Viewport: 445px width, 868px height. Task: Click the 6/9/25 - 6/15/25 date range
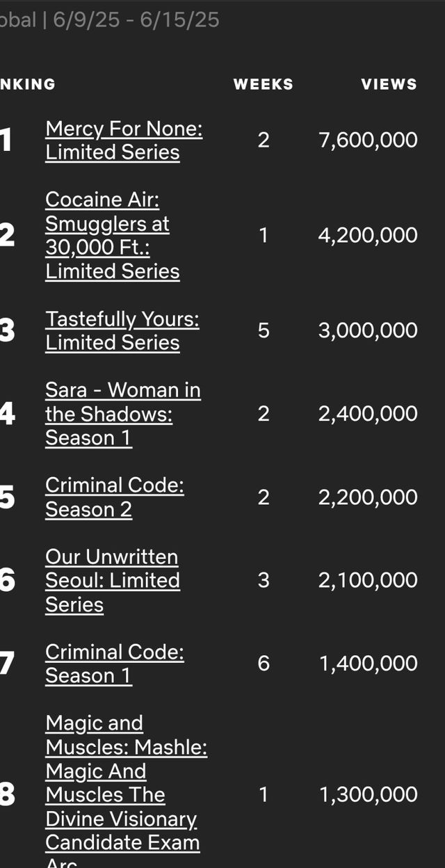(x=136, y=20)
